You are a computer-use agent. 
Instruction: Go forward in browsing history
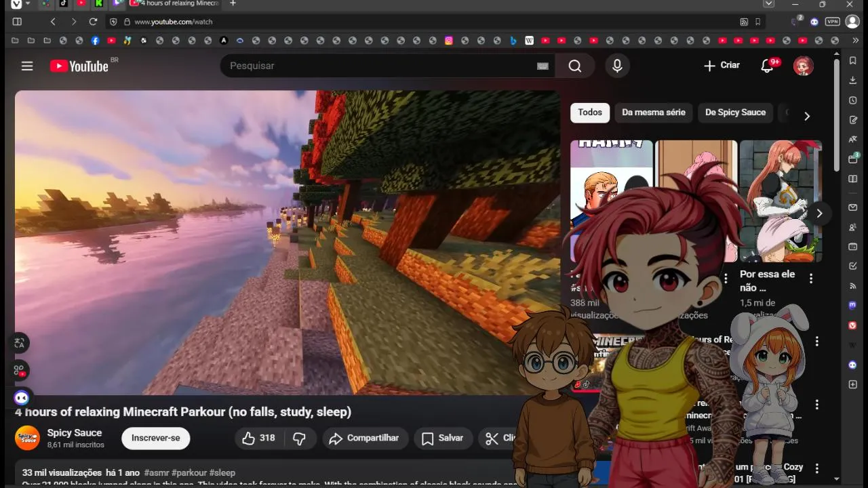(x=73, y=22)
